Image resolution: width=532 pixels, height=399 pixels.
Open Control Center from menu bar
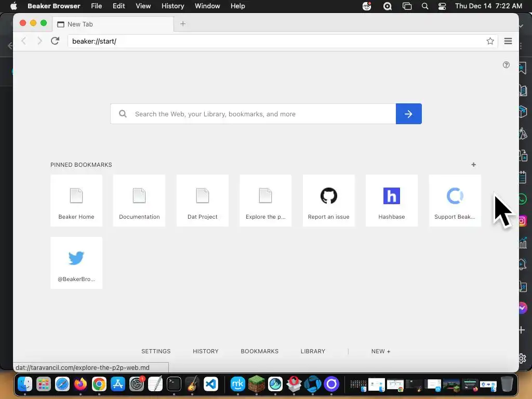(x=442, y=6)
